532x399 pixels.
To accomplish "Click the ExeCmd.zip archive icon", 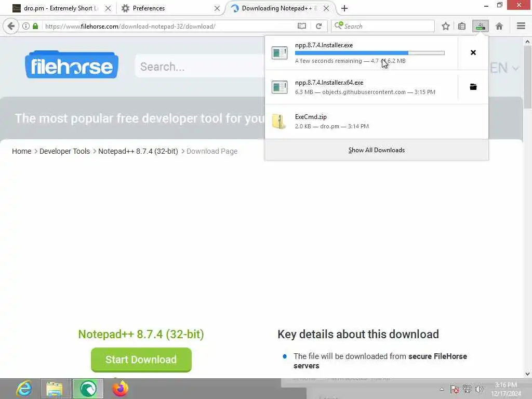I will point(279,122).
